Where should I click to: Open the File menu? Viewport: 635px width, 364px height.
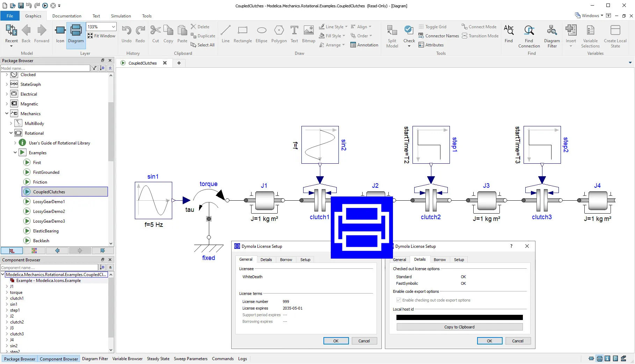tap(10, 16)
